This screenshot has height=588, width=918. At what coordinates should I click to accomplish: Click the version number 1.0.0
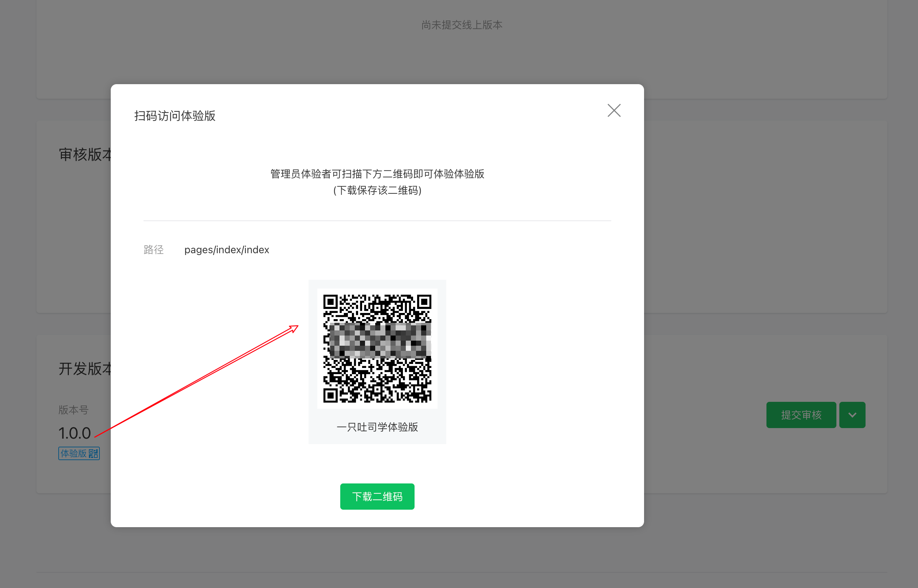click(x=75, y=433)
